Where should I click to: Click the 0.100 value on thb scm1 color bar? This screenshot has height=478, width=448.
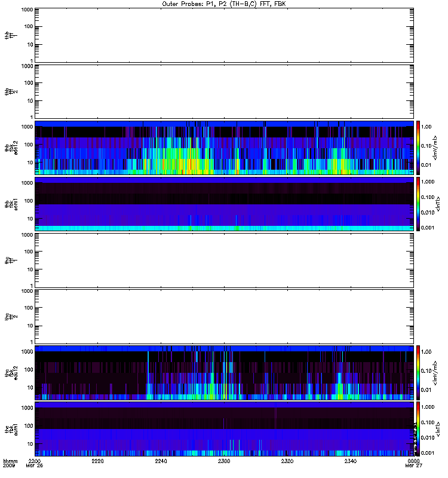coord(428,197)
